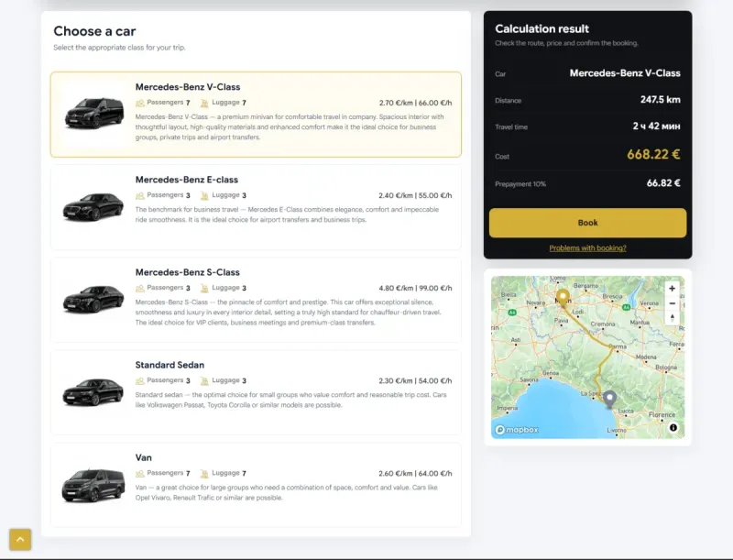The width and height of the screenshot is (733, 560).
Task: Choose the Standard Sedan title
Action: pyautogui.click(x=170, y=365)
